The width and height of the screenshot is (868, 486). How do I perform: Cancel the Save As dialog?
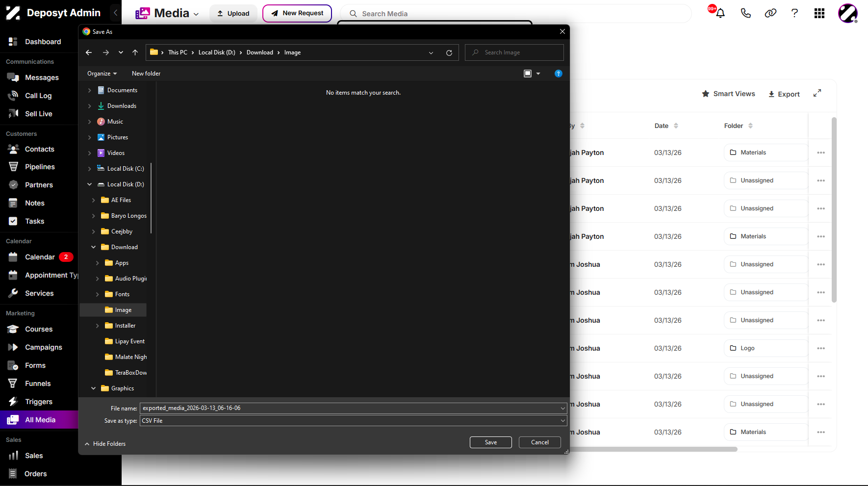point(540,442)
